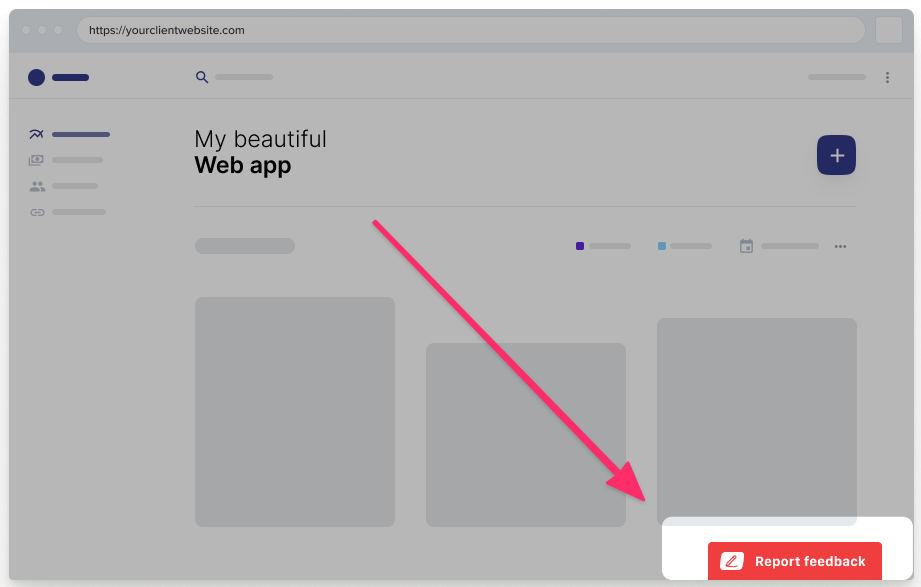Click the browser address bar URL field
Image resolution: width=921 pixels, height=587 pixels.
(470, 30)
